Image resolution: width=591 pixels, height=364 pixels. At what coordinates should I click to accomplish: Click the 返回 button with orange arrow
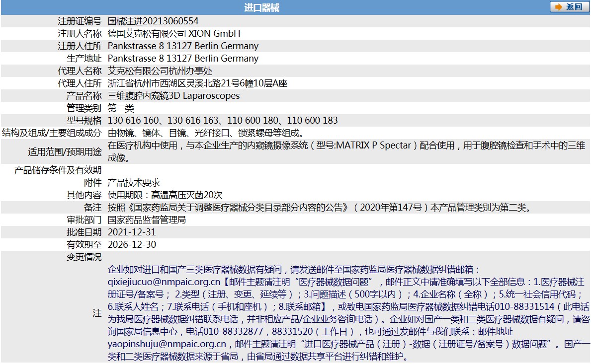coord(569,7)
